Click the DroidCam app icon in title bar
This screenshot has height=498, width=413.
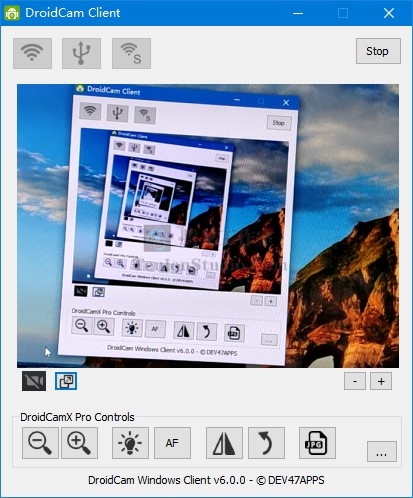click(12, 13)
